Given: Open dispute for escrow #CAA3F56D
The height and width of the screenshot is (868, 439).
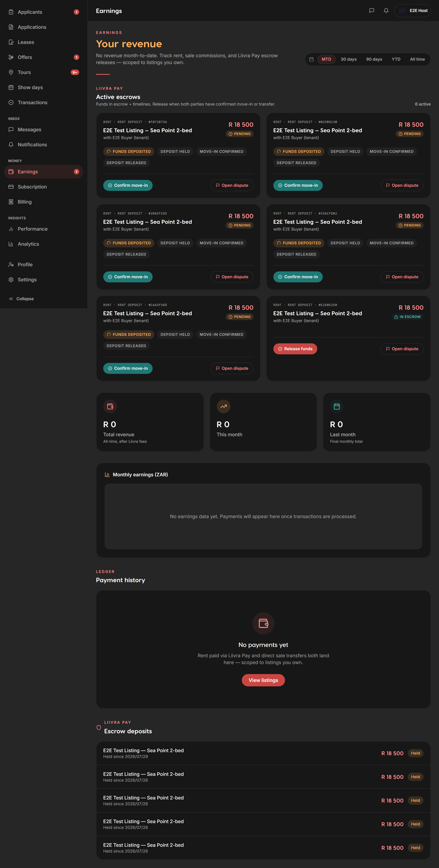Looking at the screenshot, I should coord(232,369).
